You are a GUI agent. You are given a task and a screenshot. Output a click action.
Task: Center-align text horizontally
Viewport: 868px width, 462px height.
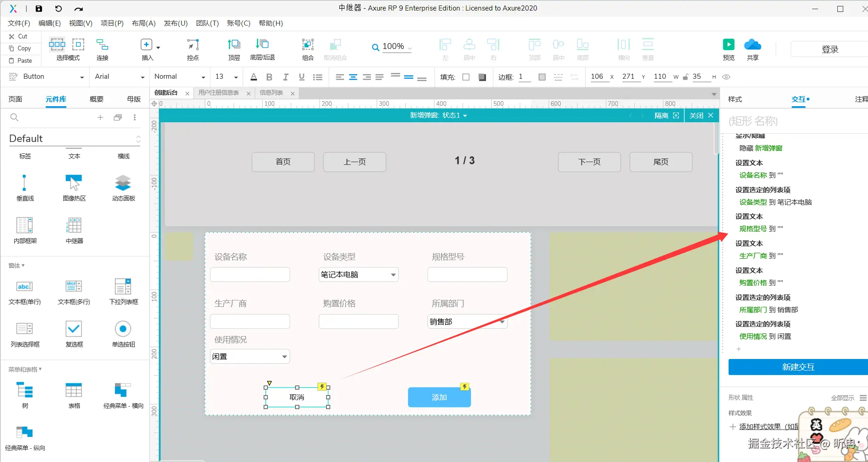pos(353,77)
